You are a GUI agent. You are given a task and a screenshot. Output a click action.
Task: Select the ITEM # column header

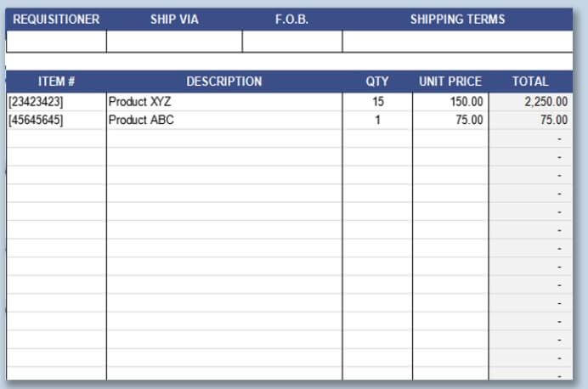[56, 82]
